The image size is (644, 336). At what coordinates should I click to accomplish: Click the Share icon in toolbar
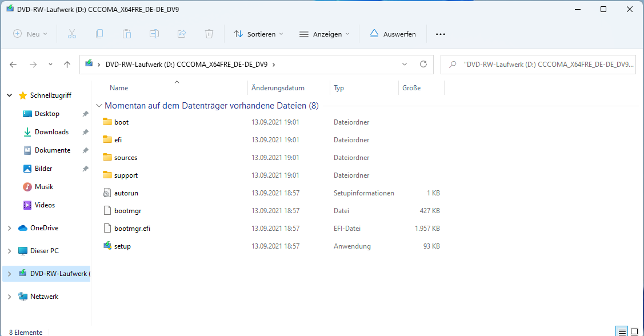click(182, 34)
